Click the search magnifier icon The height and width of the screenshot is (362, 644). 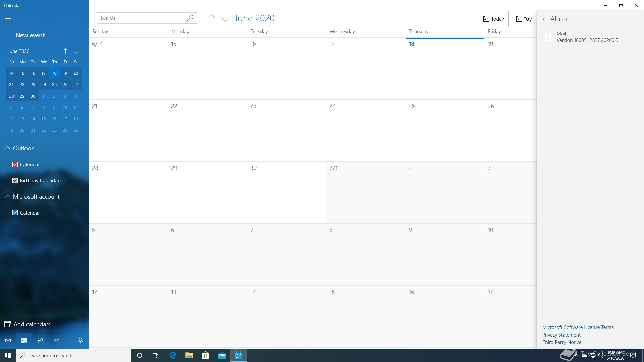click(x=190, y=18)
